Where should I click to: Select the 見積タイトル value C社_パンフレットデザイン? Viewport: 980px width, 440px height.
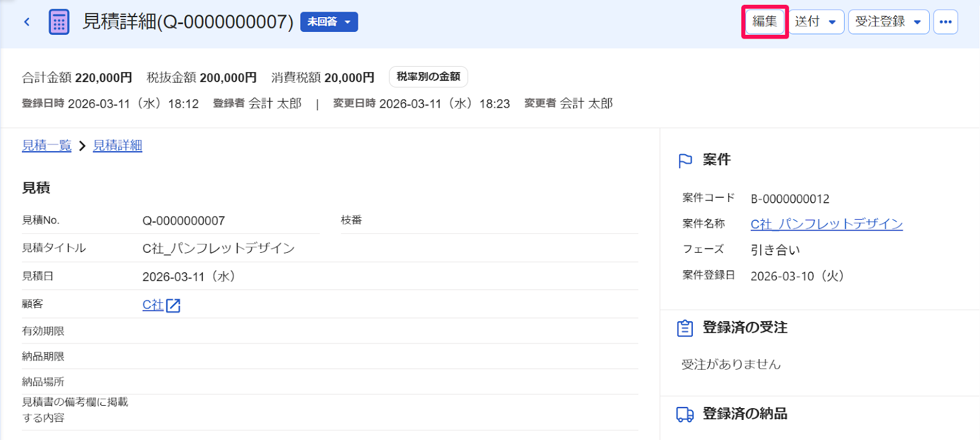[x=219, y=248]
